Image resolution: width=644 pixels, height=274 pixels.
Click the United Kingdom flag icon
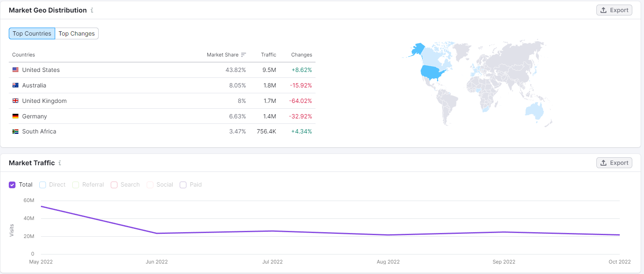point(15,101)
